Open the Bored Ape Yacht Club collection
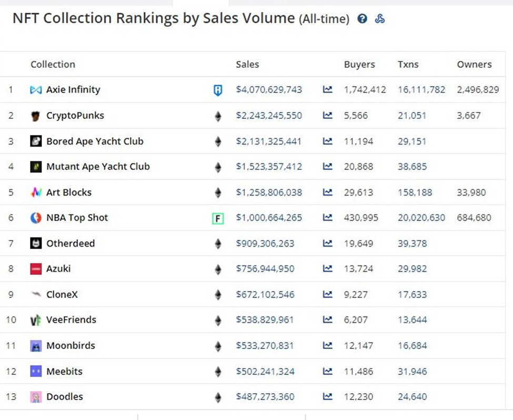513x420 pixels. click(95, 141)
